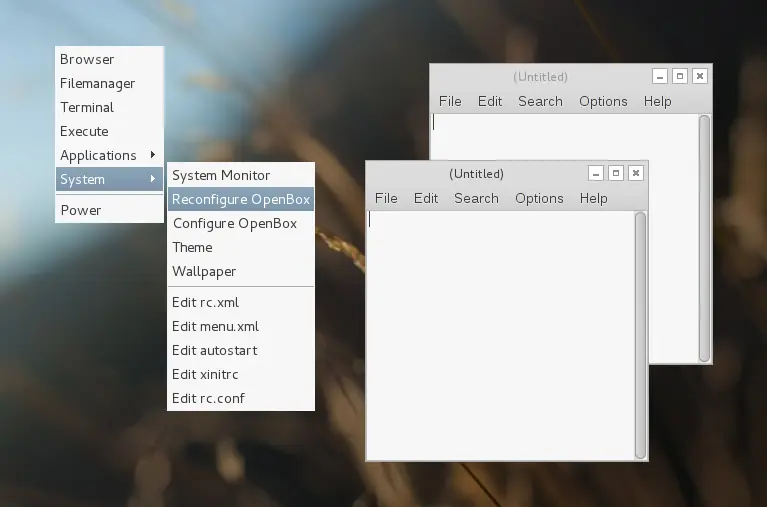Open File menu in back Untitled window
The height and width of the screenshot is (507, 767).
point(450,101)
